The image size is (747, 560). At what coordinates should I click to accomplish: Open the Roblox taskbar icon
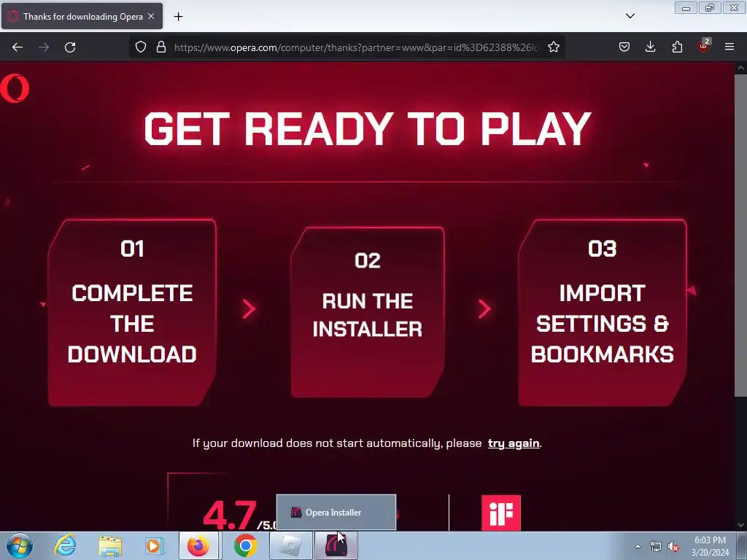tap(290, 545)
